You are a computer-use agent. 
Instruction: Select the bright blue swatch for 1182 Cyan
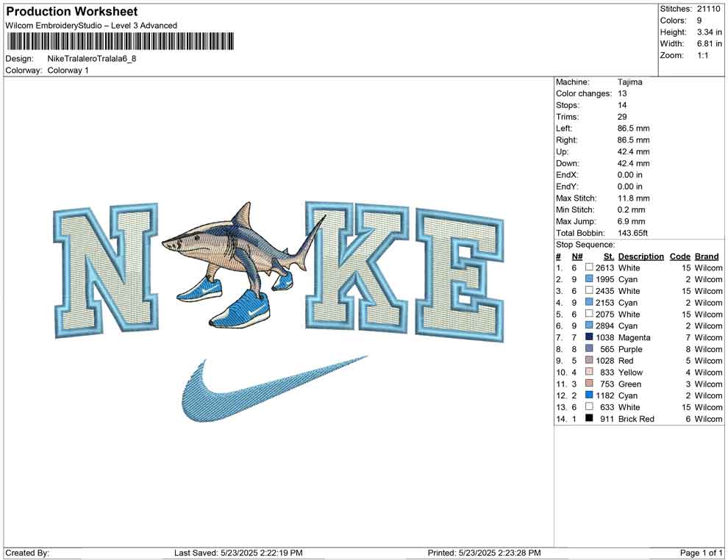point(589,395)
